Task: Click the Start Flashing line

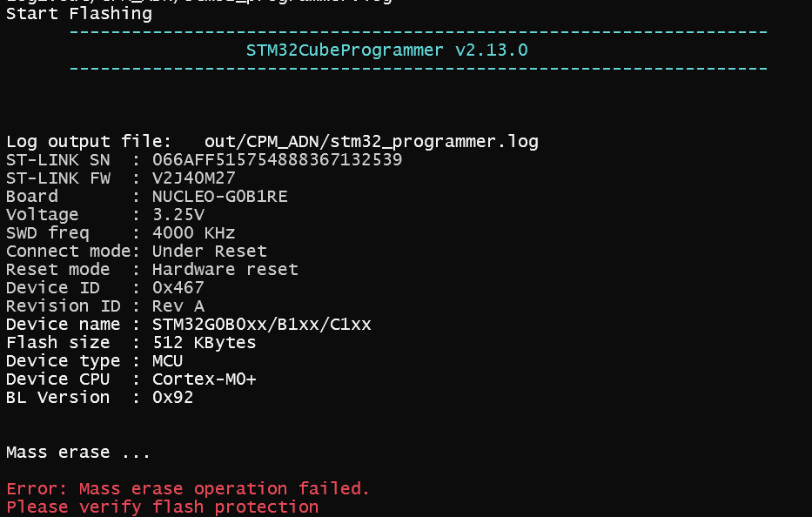Action: click(79, 14)
